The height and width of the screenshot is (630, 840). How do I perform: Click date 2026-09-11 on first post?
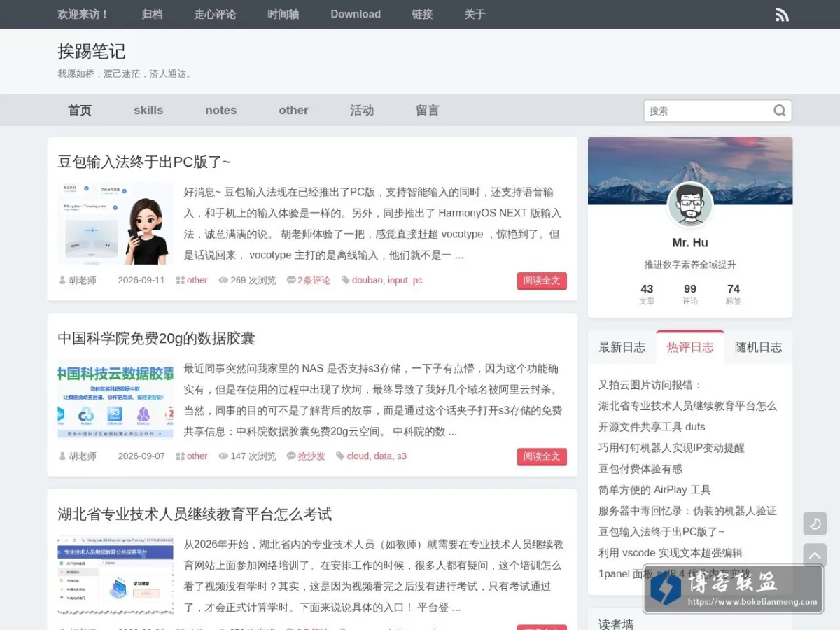tap(141, 281)
